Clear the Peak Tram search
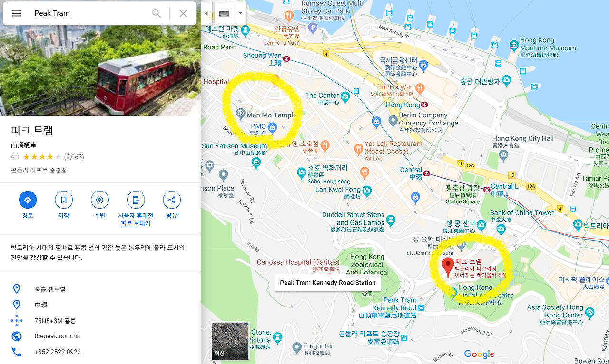Screen dimensions: 609x364 point(183,13)
